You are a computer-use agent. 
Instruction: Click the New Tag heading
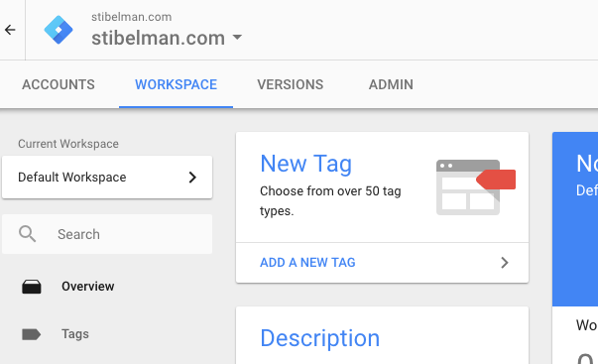[305, 164]
